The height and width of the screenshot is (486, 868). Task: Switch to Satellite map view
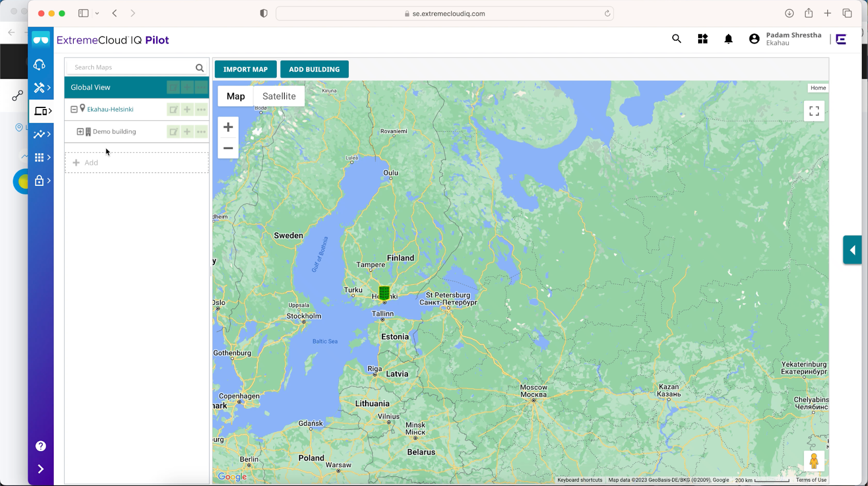(279, 96)
